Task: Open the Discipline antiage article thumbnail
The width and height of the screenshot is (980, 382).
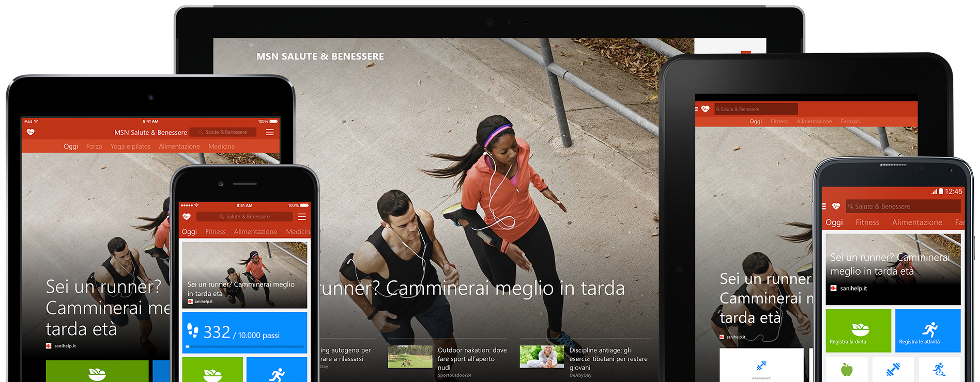Action: tap(542, 357)
